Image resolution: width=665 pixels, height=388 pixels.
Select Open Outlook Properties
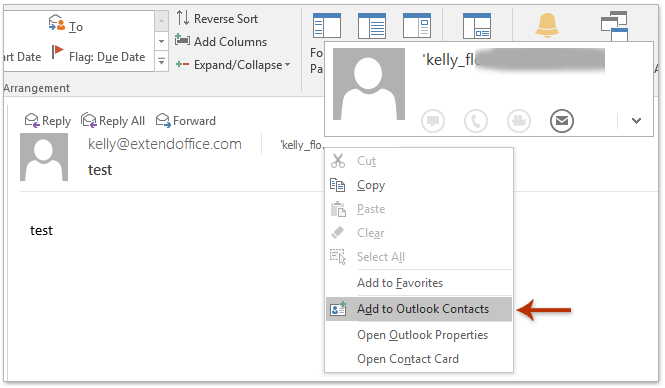419,335
